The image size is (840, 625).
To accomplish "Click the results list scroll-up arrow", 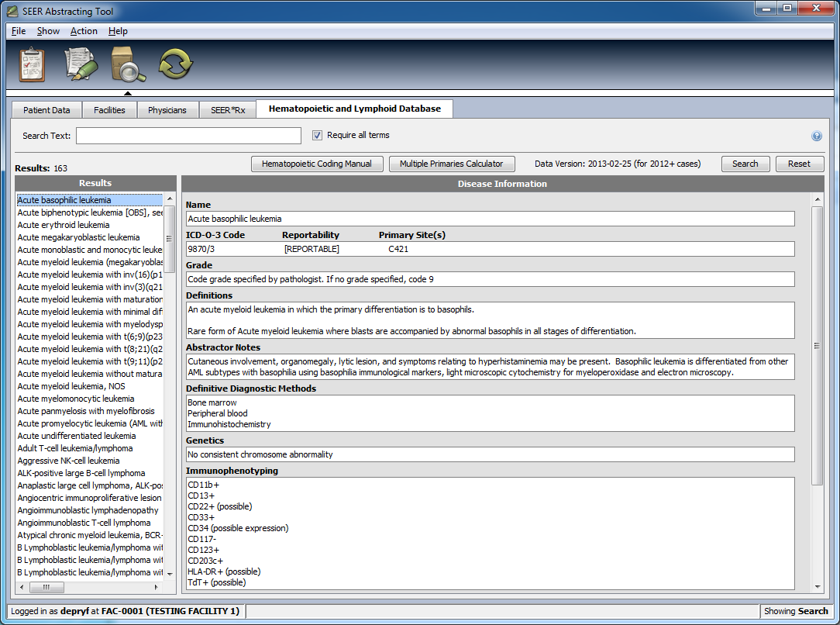I will click(169, 199).
